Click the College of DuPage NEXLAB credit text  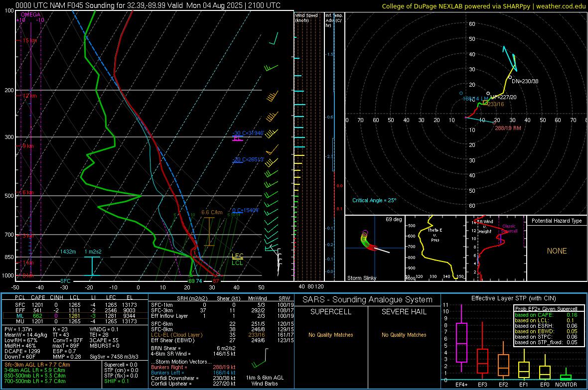coord(484,6)
